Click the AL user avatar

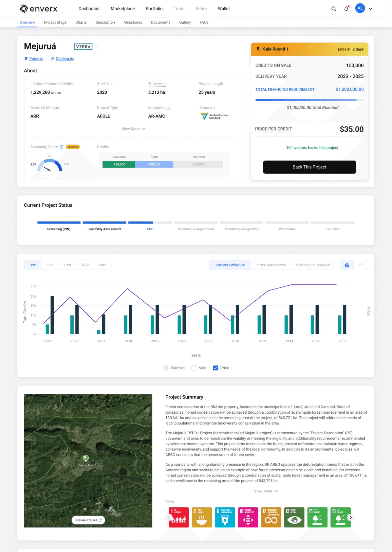click(360, 8)
